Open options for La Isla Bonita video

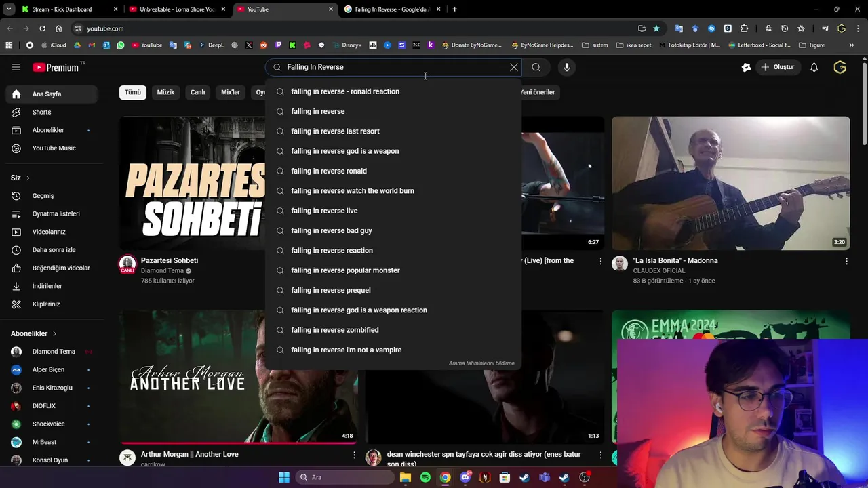coord(846,261)
